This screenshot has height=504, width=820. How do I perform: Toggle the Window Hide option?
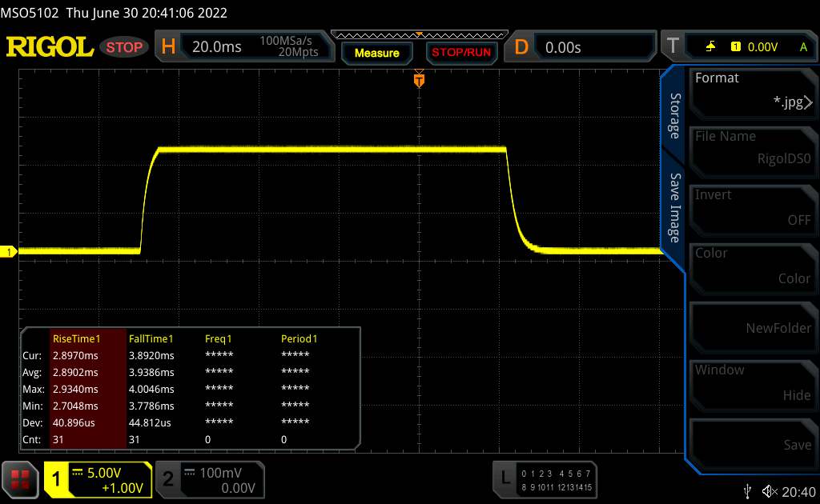click(x=752, y=382)
